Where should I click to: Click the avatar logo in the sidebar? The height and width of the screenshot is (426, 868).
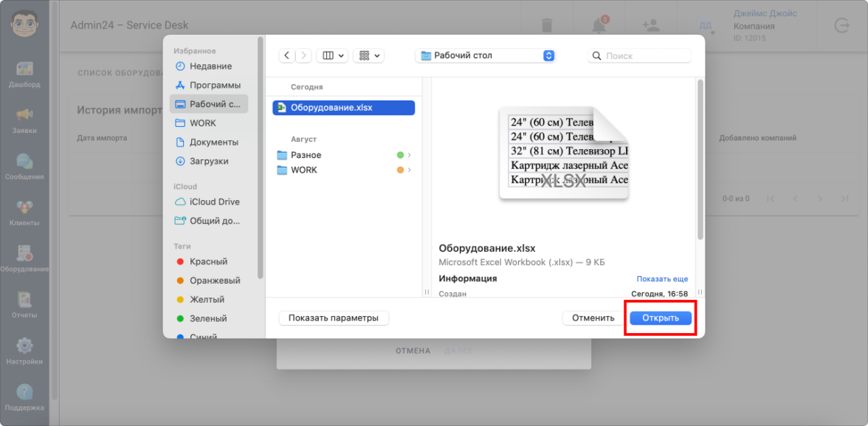[x=24, y=24]
